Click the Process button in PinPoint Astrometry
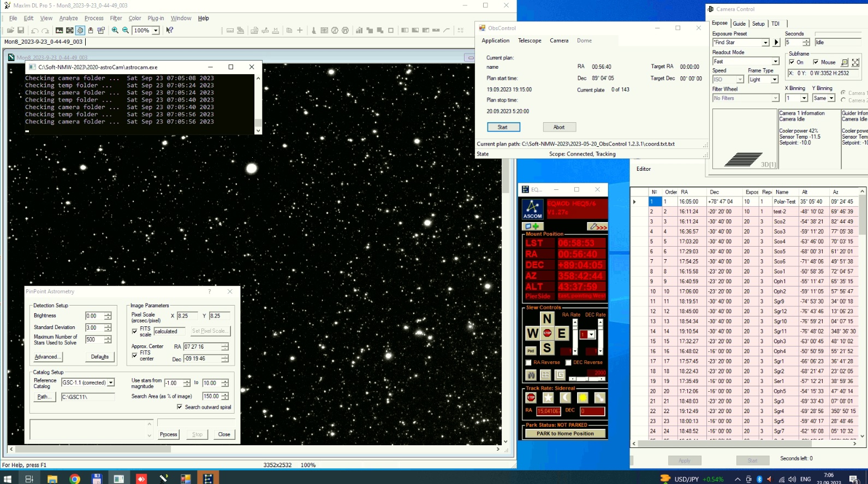The width and height of the screenshot is (868, 484). 168,434
